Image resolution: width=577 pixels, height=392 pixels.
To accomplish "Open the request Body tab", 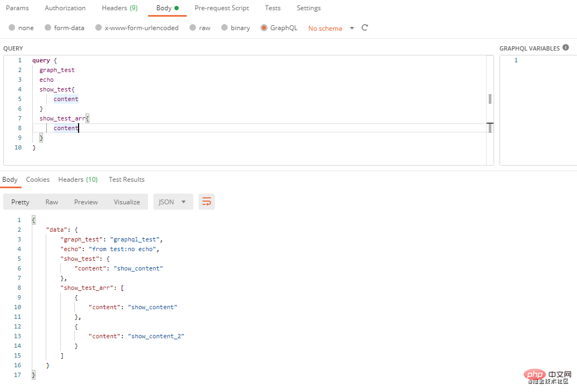I will click(x=167, y=8).
